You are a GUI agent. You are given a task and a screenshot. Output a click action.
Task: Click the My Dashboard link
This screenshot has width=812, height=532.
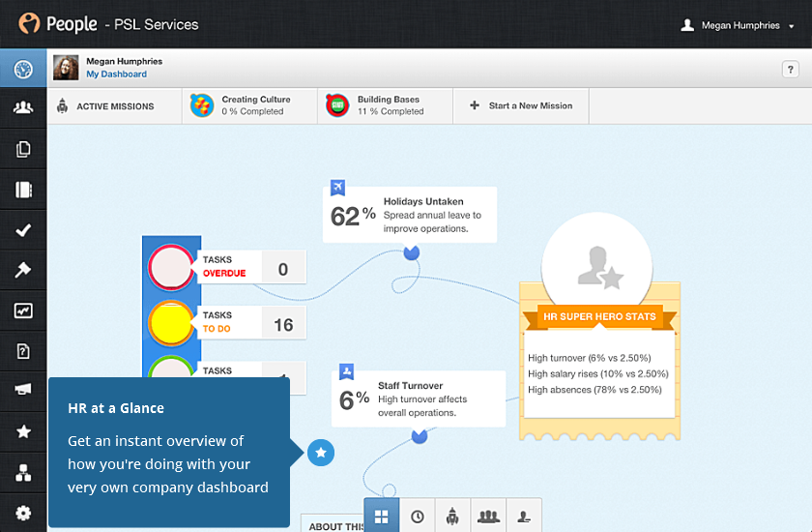coord(117,74)
